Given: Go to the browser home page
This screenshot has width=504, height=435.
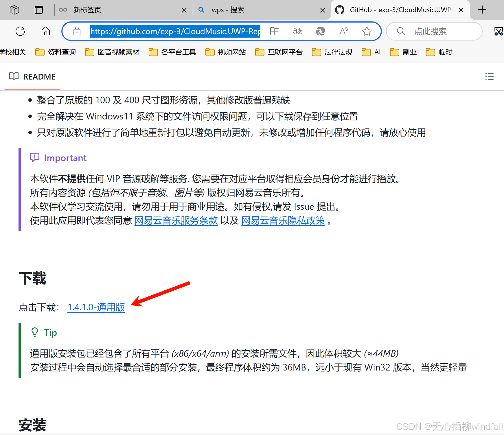Looking at the screenshot, I should (x=46, y=31).
